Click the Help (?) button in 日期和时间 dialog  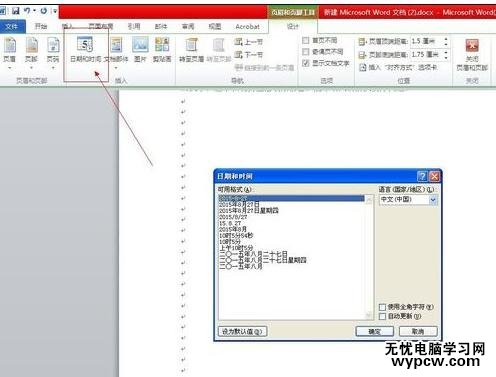[422, 176]
